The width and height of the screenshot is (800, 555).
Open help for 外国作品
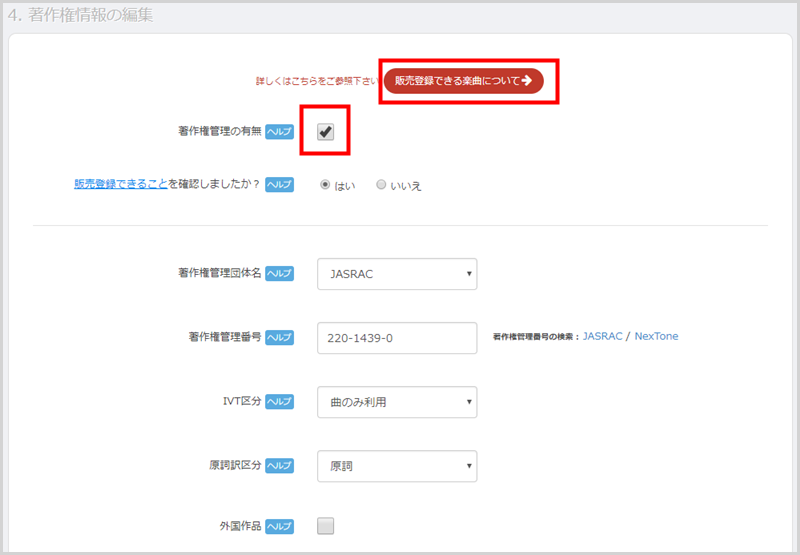(x=279, y=526)
